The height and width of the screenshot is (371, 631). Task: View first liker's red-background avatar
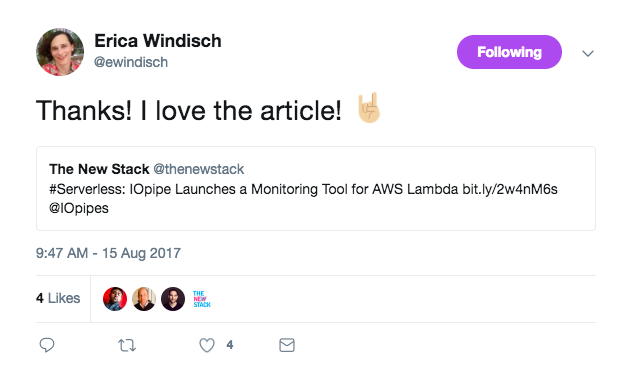115,299
